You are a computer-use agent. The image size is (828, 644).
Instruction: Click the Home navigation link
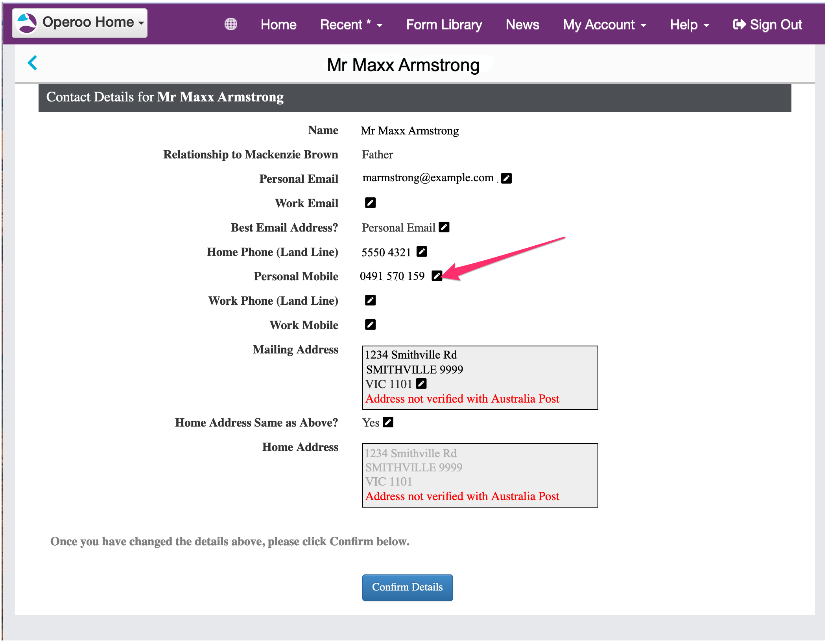coord(278,25)
